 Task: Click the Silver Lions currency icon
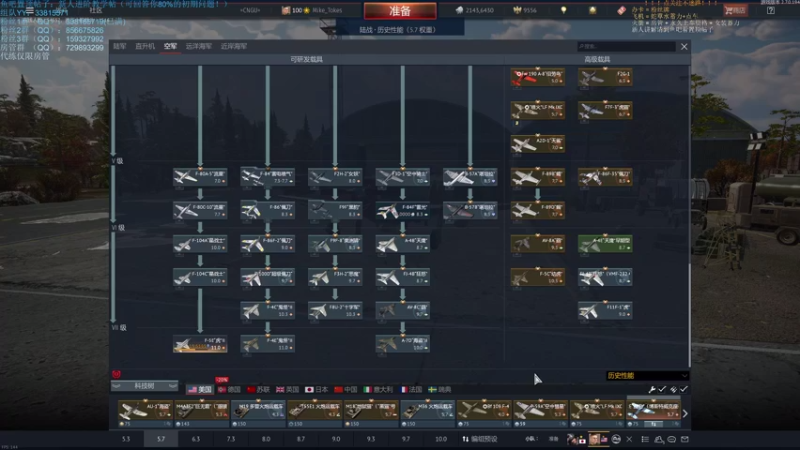pyautogui.click(x=459, y=10)
